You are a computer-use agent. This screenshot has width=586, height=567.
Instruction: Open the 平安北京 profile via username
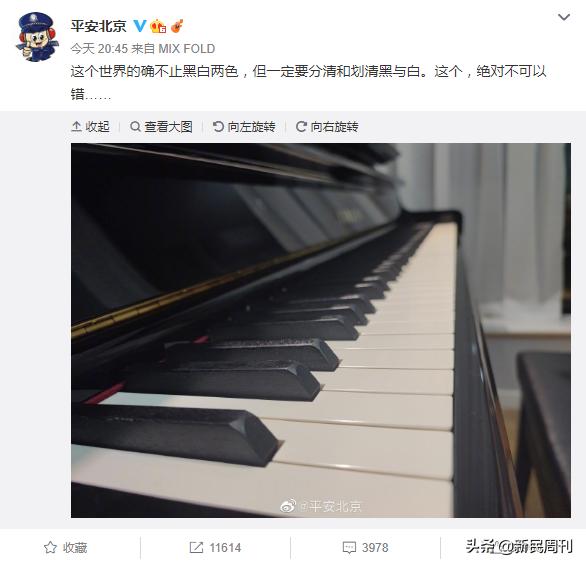pos(99,26)
